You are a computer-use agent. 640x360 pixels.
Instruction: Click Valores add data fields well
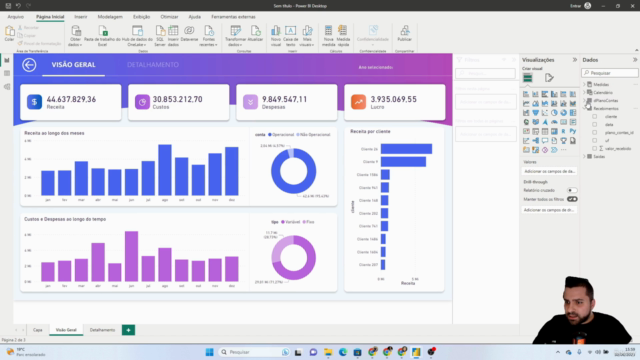click(549, 171)
